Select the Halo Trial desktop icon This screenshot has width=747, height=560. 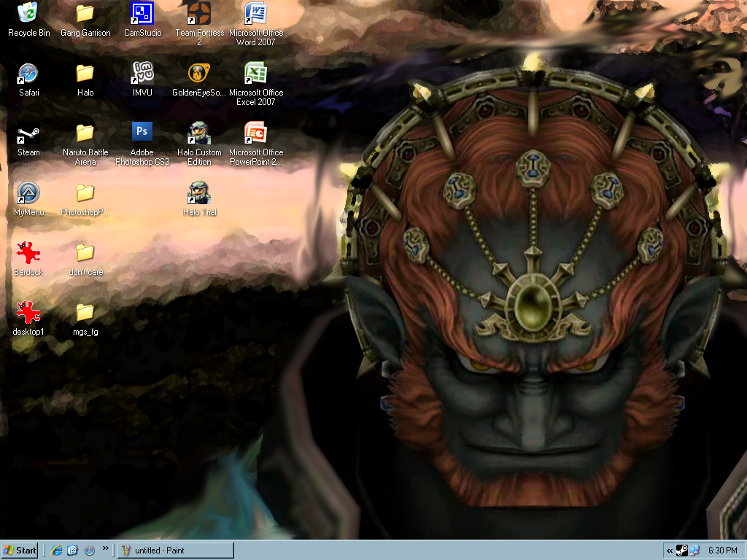click(199, 193)
